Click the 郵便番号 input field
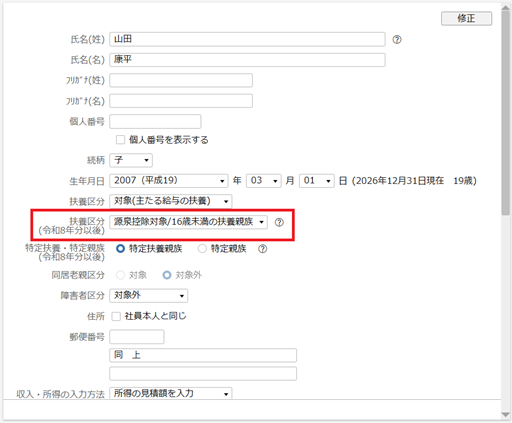 [x=137, y=337]
